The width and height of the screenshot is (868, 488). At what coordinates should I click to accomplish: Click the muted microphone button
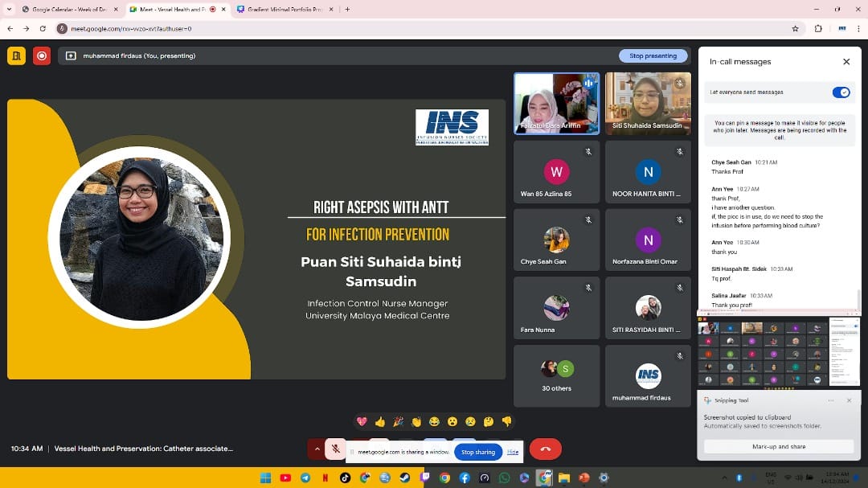coord(335,449)
